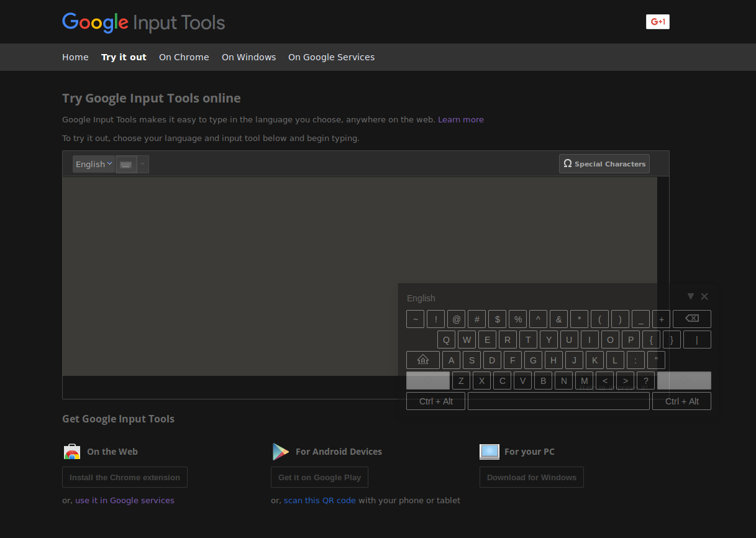
Task: Follow the Learn more link
Action: click(x=461, y=119)
